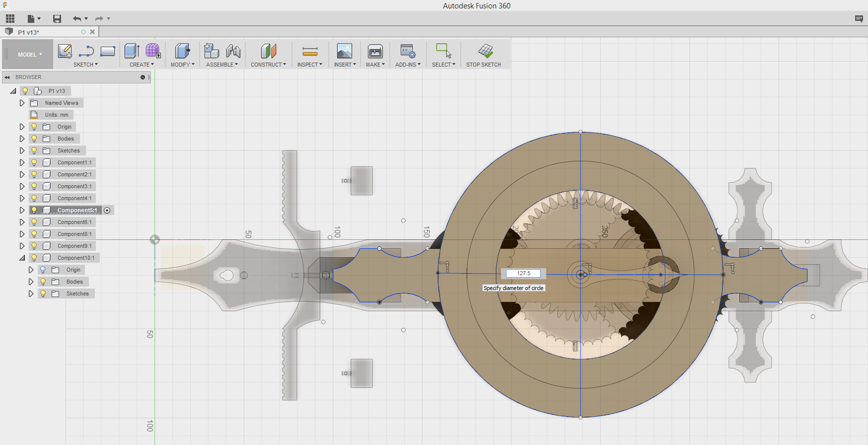Open the SELECT menu
868x445 pixels.
tap(443, 65)
